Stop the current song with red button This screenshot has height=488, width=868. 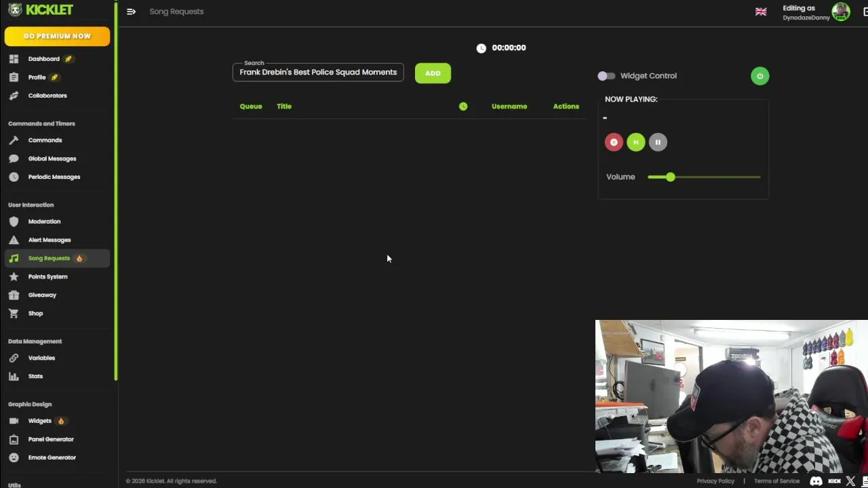pyautogui.click(x=614, y=142)
